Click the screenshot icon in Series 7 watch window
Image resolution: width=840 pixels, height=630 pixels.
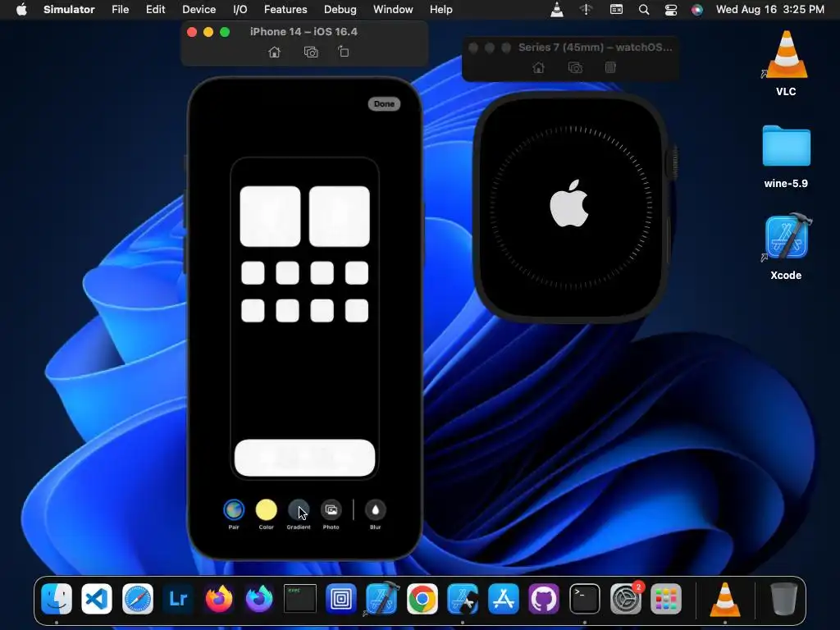pyautogui.click(x=575, y=67)
